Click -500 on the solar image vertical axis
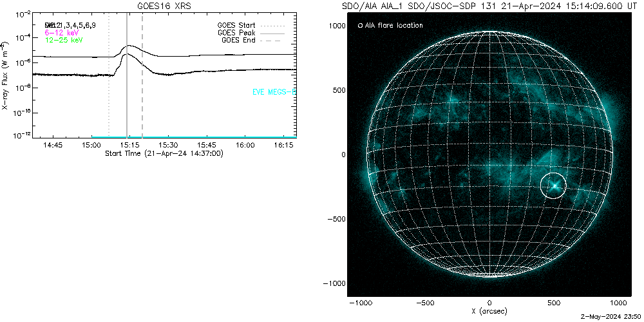 tap(336, 219)
